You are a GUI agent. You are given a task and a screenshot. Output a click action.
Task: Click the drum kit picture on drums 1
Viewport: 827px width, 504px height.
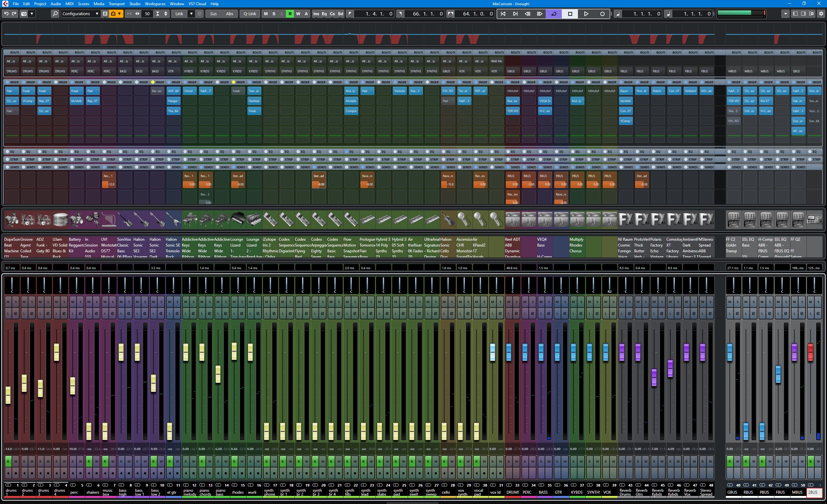[12, 219]
